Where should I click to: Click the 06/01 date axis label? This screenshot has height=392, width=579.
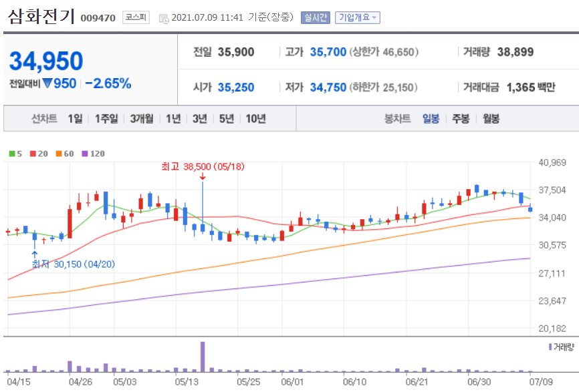(292, 382)
